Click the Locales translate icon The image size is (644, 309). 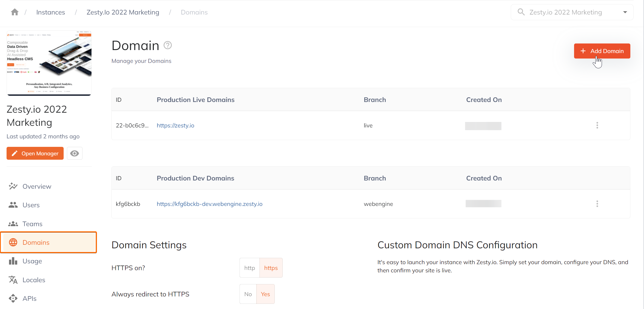13,280
